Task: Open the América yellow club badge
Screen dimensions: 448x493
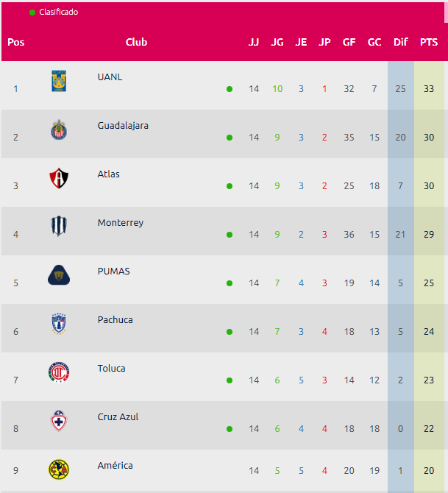Action: (59, 469)
